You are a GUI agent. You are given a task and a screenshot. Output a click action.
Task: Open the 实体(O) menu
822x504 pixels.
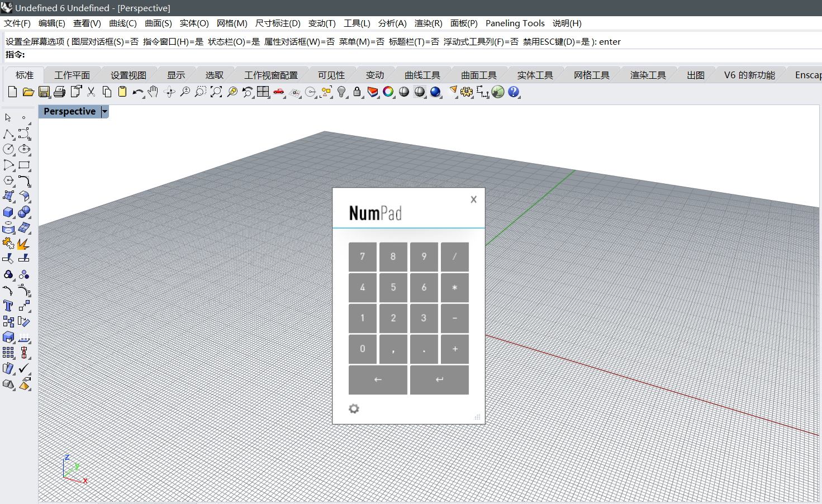[194, 23]
